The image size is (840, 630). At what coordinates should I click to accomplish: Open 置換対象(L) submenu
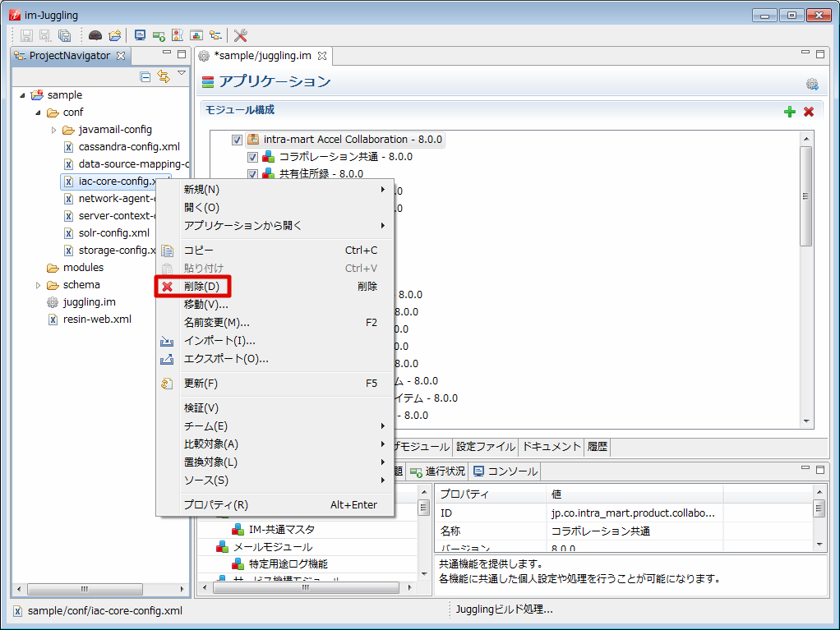pos(286,462)
